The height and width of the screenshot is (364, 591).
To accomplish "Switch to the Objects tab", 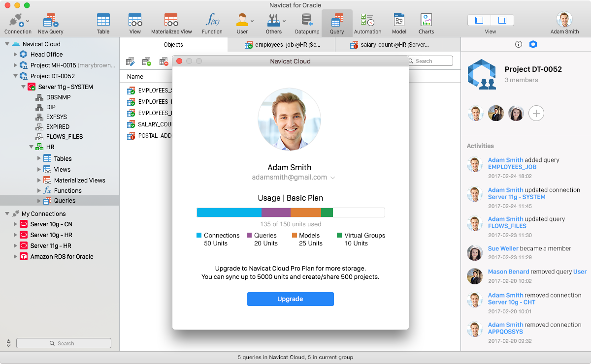I will [x=173, y=45].
